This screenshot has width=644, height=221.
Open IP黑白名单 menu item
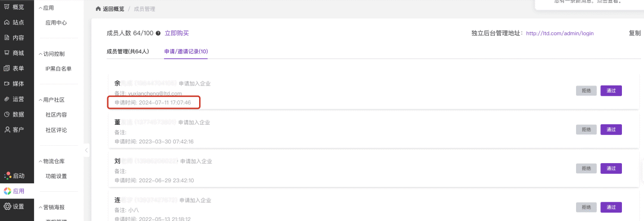coord(58,69)
